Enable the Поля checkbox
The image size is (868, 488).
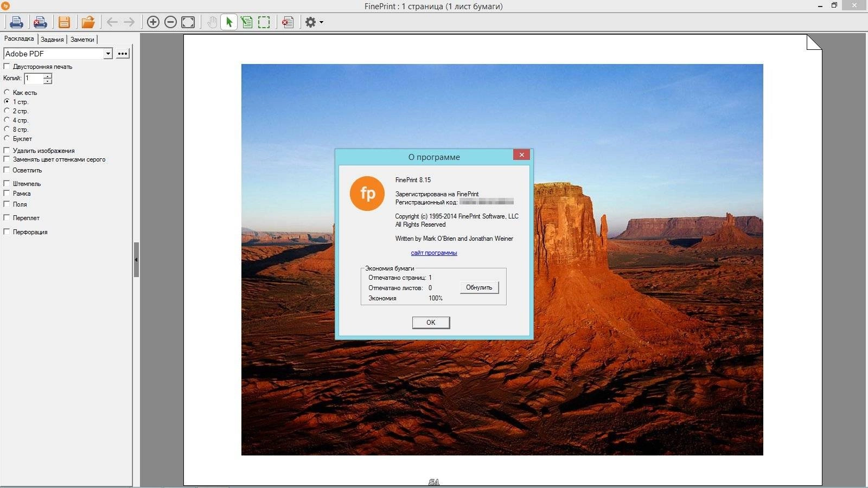(x=7, y=204)
